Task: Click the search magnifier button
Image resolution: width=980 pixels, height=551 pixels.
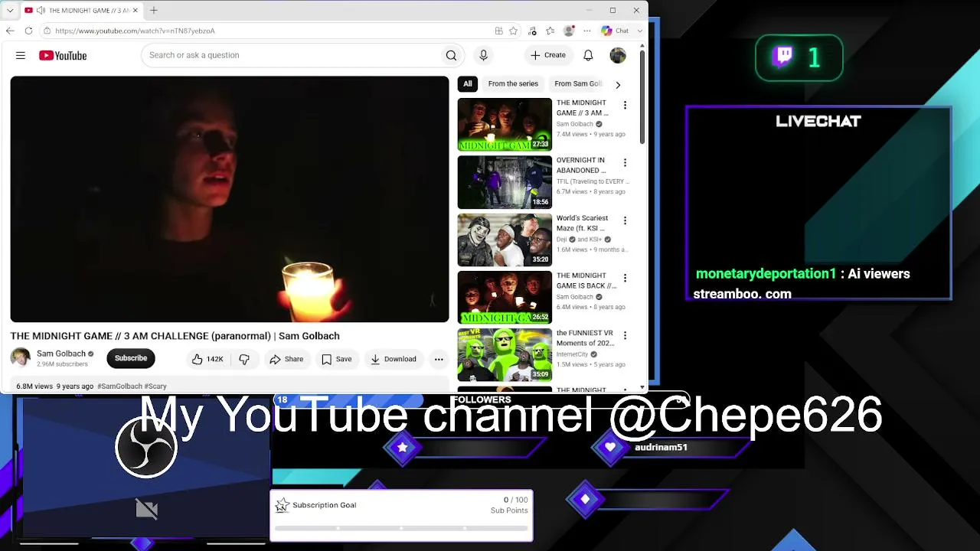Action: pyautogui.click(x=451, y=55)
